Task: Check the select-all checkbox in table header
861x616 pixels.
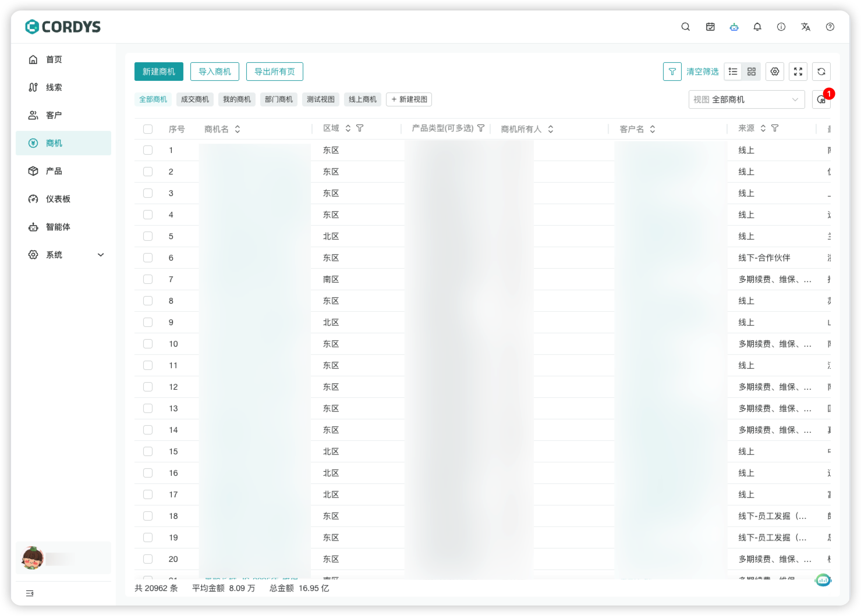Action: coord(148,129)
